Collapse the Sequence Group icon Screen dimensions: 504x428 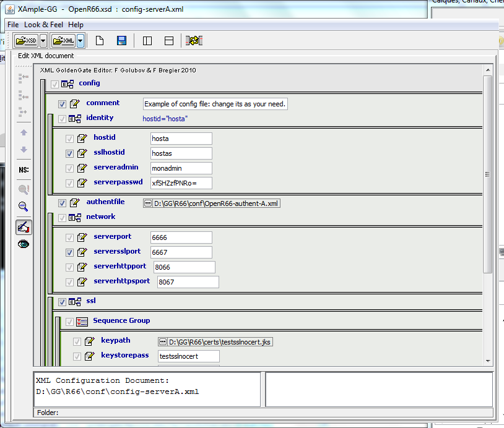(82, 322)
